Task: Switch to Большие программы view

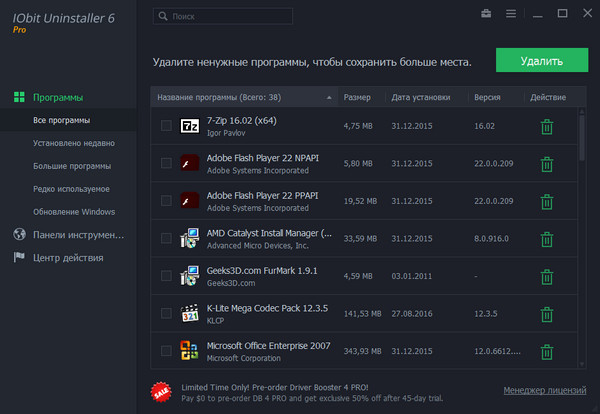Action: point(72,166)
